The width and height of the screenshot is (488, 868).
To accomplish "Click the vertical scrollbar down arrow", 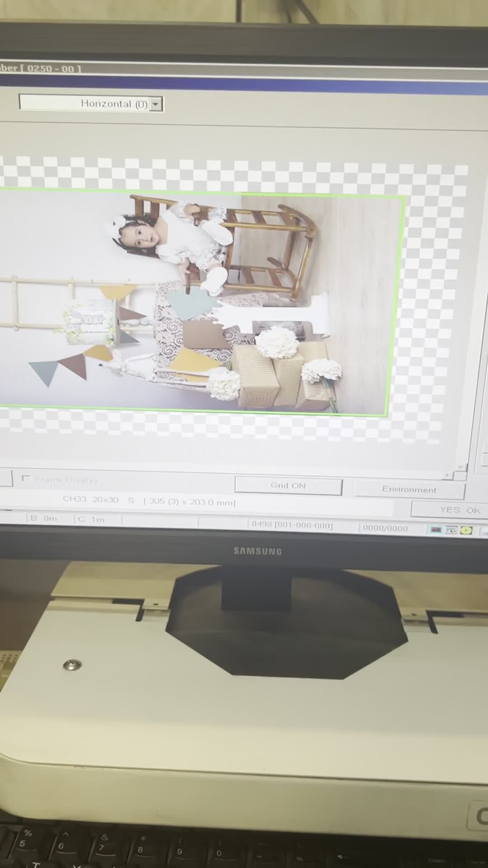I will [460, 467].
